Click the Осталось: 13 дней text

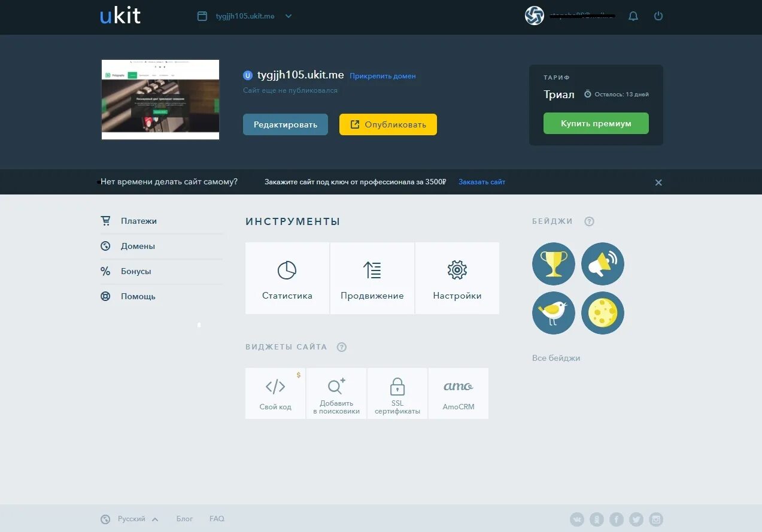621,95
